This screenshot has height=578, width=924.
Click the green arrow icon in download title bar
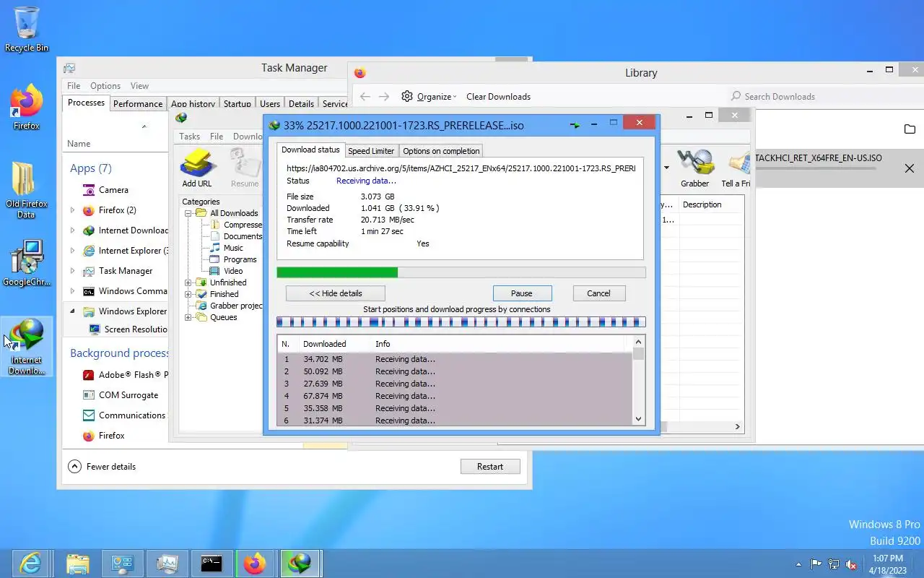[575, 125]
